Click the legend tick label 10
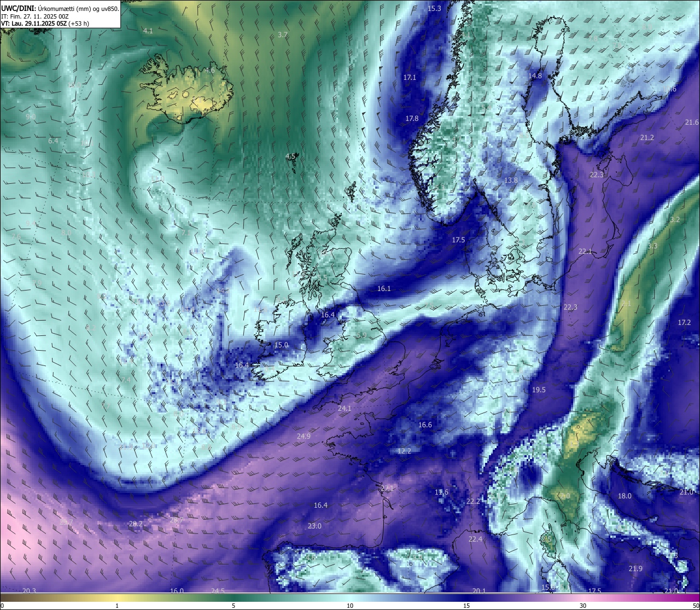Viewport: 700px width, 610px height. point(350,606)
